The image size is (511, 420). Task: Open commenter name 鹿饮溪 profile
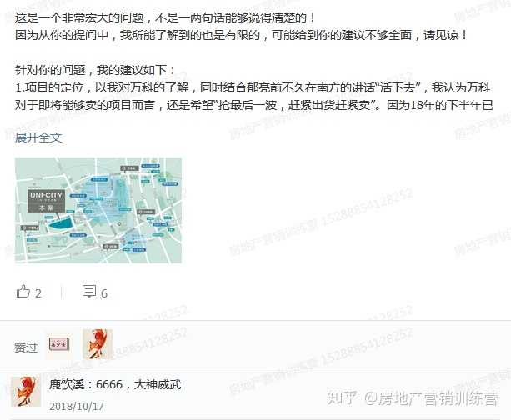coord(67,384)
